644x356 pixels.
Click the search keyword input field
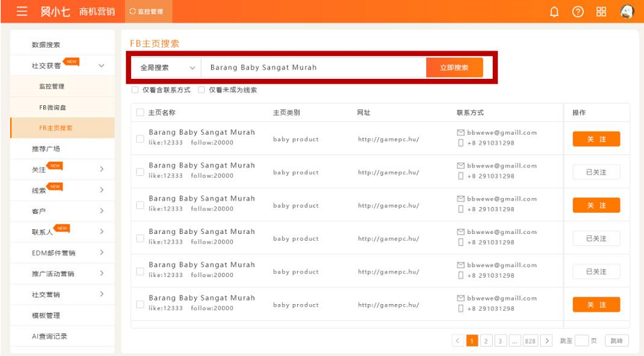[314, 67]
